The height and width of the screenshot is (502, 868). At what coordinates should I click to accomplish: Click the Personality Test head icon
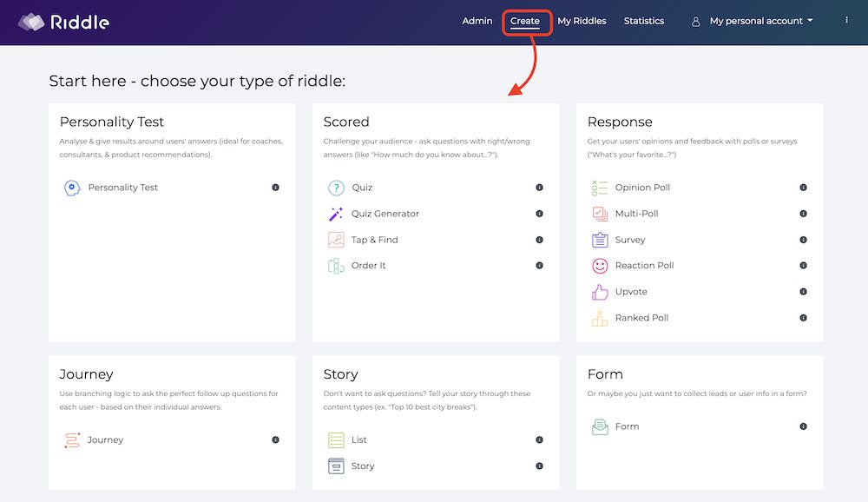[72, 188]
